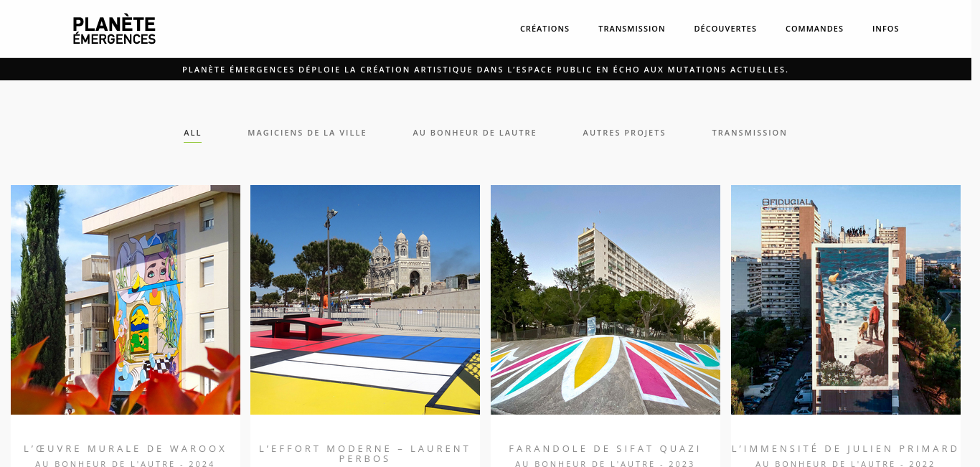980x467 pixels.
Task: Select the Transmission filter tab
Action: 749,133
